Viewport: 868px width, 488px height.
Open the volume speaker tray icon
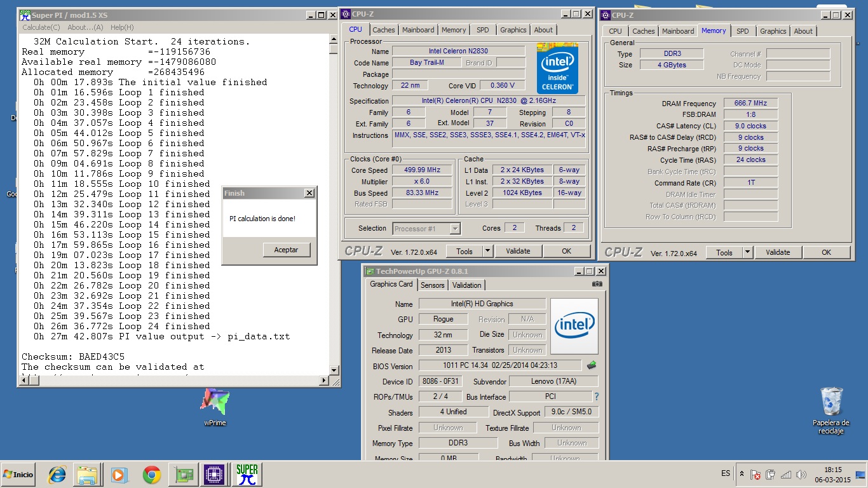click(801, 475)
